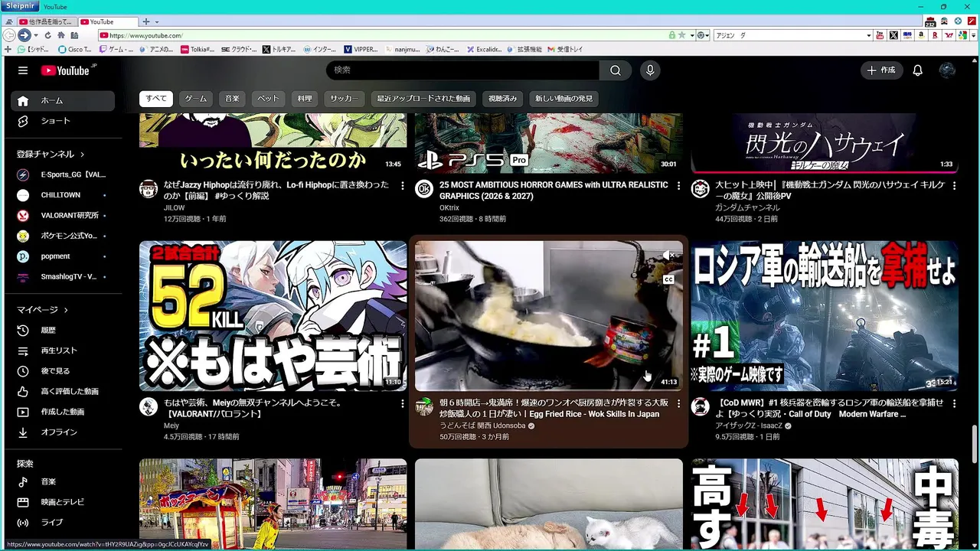Screen dimensions: 980x551
Task: Open the 52 KILL VALORANT thumbnail
Action: (273, 316)
